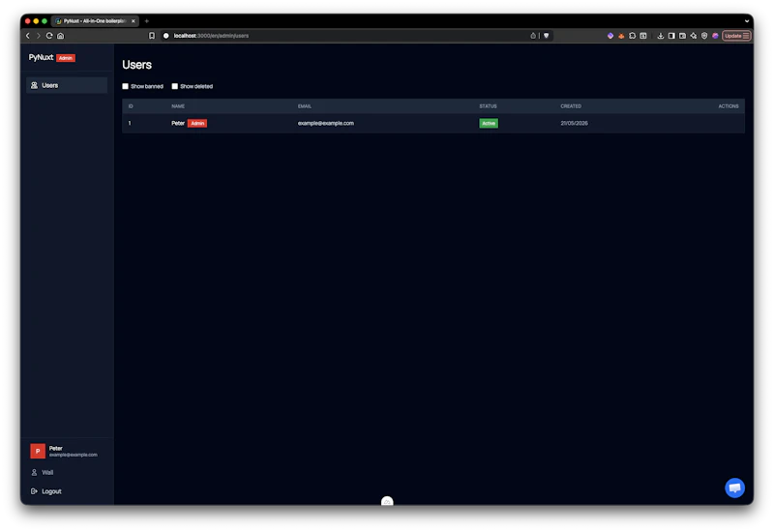This screenshot has height=532, width=774.
Task: Click the CREATED column header
Action: click(x=571, y=106)
